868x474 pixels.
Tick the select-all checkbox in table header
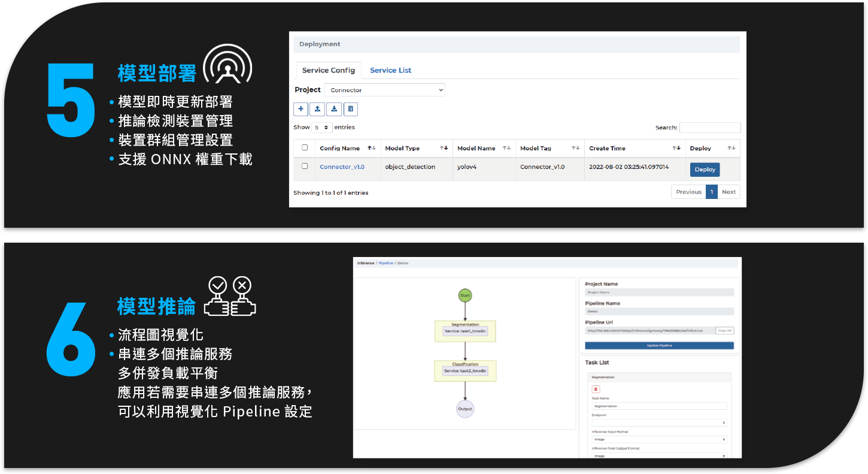pos(305,147)
